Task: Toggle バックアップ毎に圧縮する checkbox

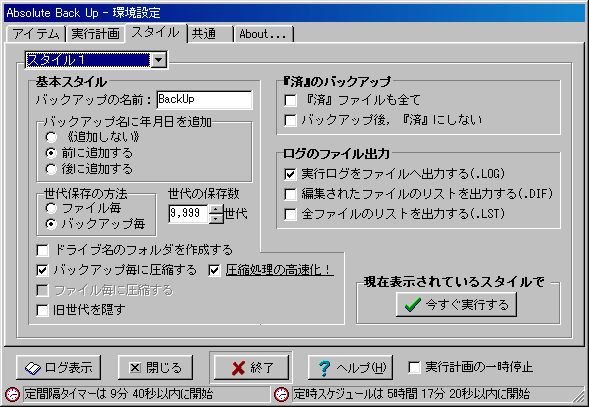Action: [x=42, y=270]
